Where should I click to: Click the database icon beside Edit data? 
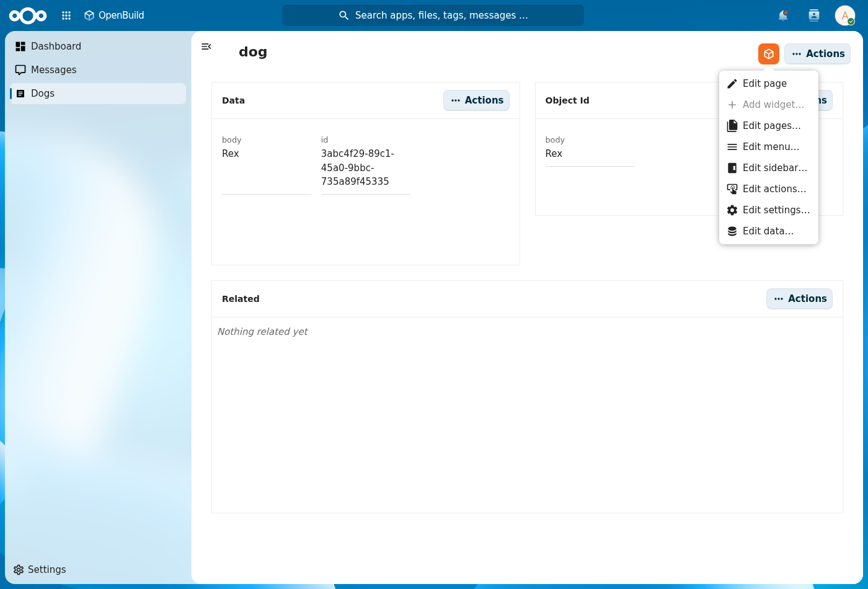click(x=732, y=231)
